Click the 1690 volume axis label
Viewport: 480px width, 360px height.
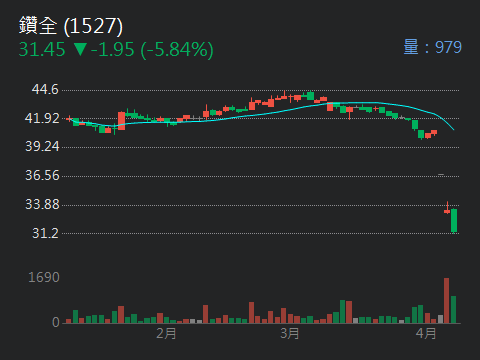click(x=44, y=277)
